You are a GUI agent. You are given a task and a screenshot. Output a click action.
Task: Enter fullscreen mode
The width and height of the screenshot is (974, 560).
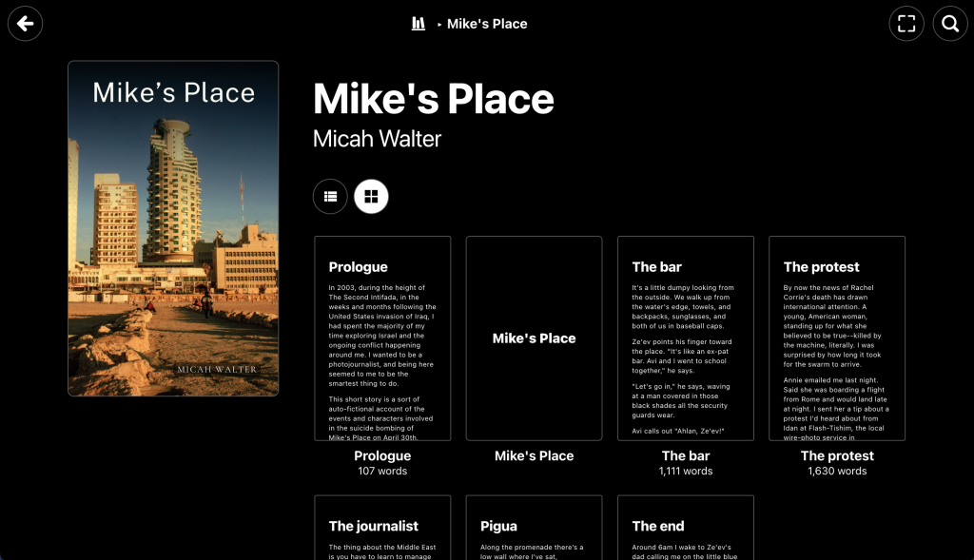[906, 24]
